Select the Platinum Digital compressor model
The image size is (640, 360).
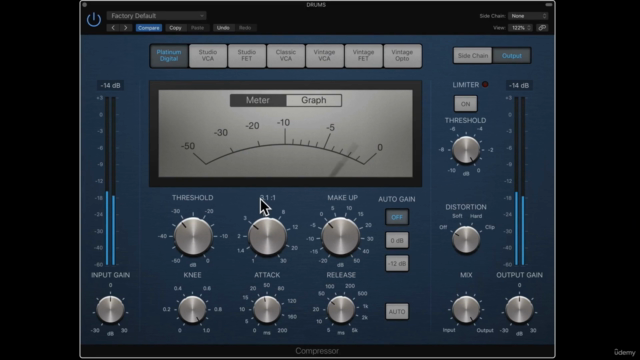pyautogui.click(x=169, y=56)
